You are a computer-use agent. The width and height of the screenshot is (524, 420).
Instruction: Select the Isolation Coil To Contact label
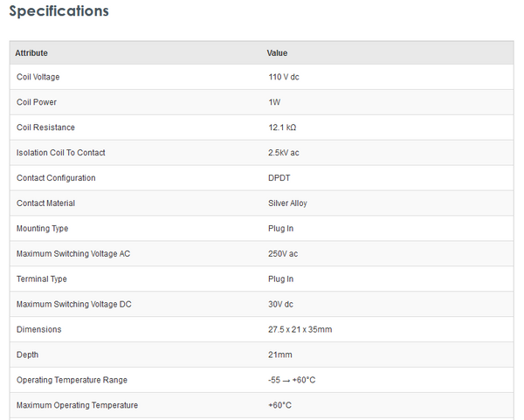(x=61, y=153)
